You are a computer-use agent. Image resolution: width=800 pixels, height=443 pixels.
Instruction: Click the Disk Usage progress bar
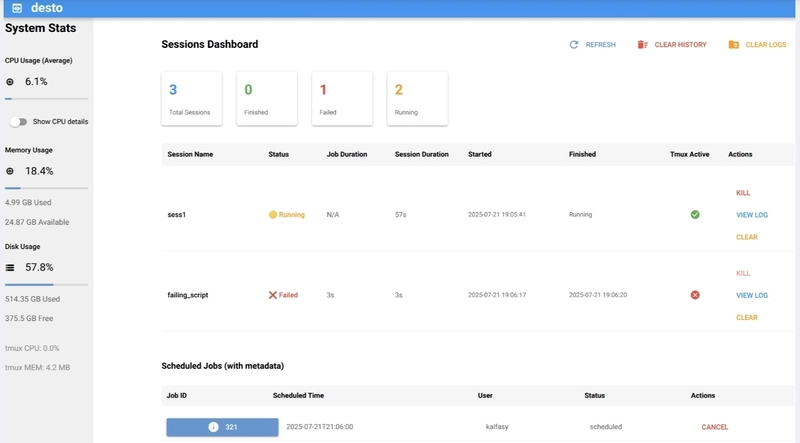[46, 285]
